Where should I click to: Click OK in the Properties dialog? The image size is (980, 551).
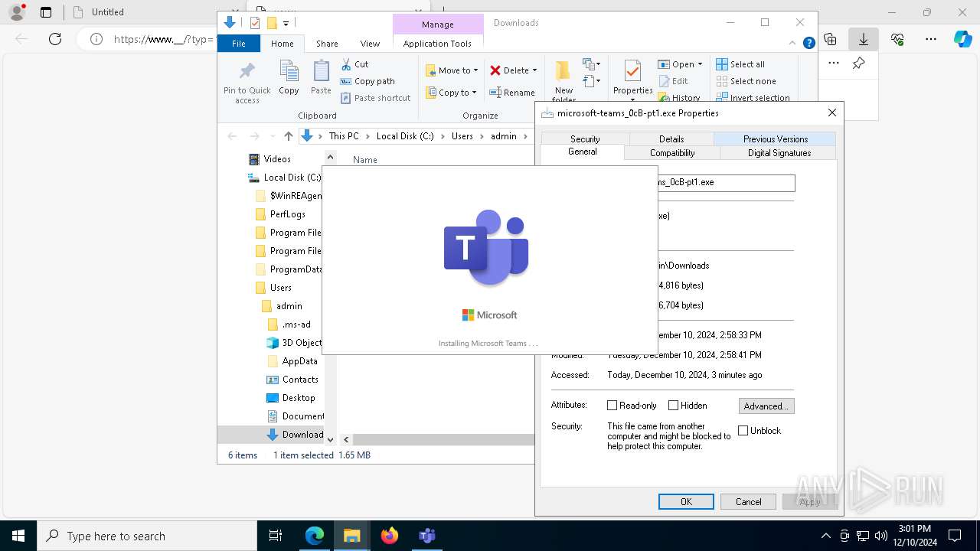coord(686,501)
